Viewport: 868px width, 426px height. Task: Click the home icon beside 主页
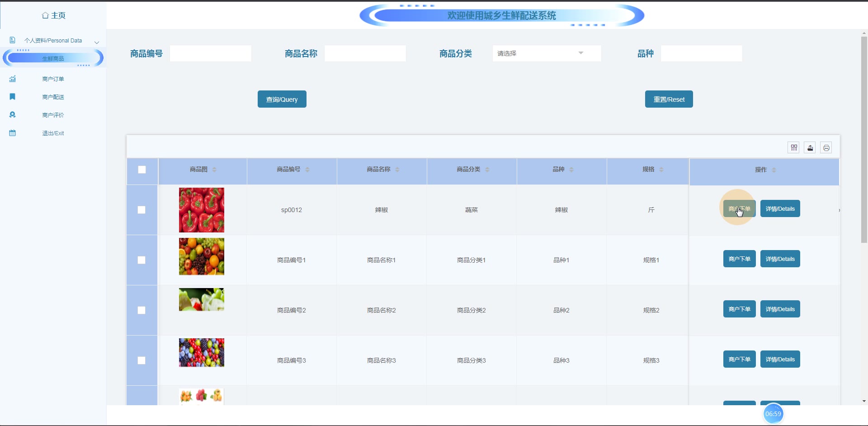45,15
